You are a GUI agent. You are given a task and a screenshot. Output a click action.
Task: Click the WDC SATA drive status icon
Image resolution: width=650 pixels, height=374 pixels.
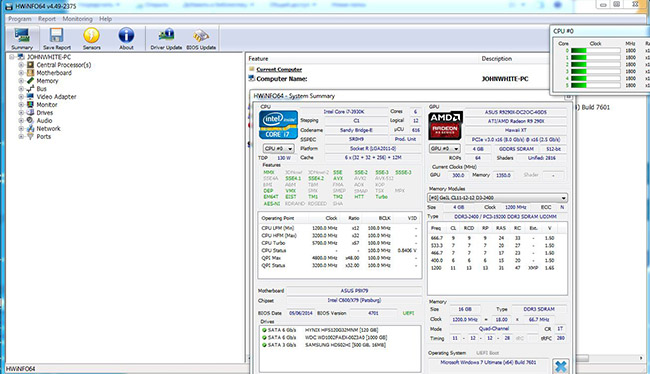264,338
